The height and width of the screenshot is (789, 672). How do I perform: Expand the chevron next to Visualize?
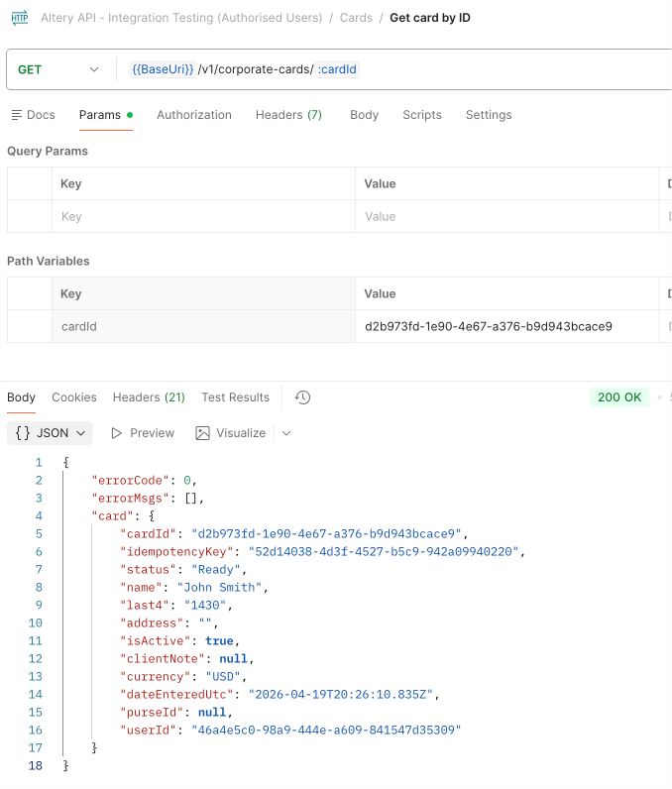click(286, 433)
